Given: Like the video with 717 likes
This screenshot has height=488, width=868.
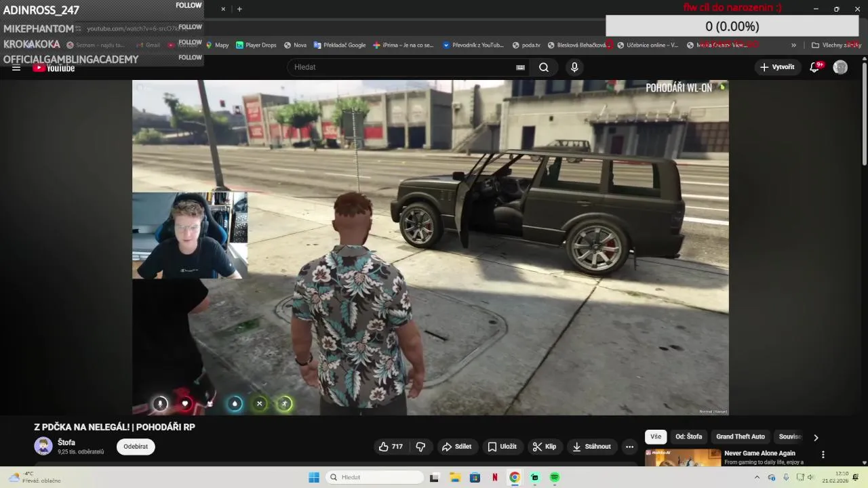Looking at the screenshot, I should point(391,447).
